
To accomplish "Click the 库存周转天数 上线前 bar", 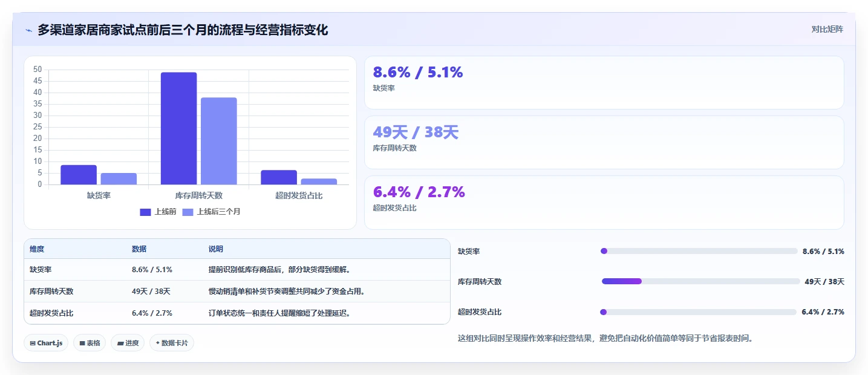I will tap(178, 128).
